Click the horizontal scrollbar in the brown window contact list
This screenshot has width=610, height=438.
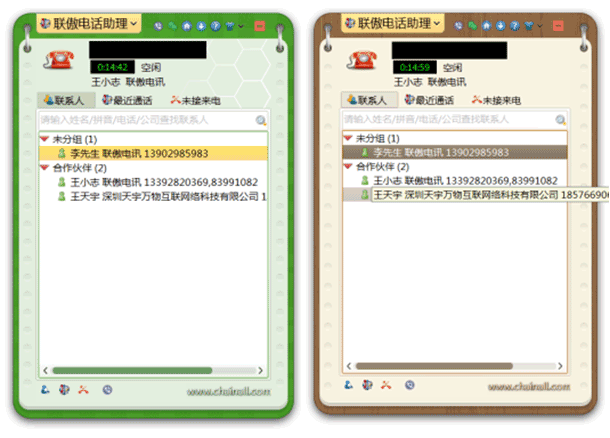tap(440, 370)
